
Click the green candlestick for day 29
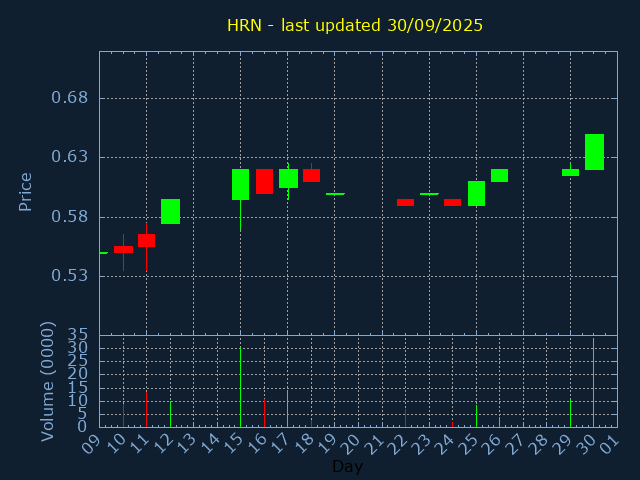(x=570, y=172)
